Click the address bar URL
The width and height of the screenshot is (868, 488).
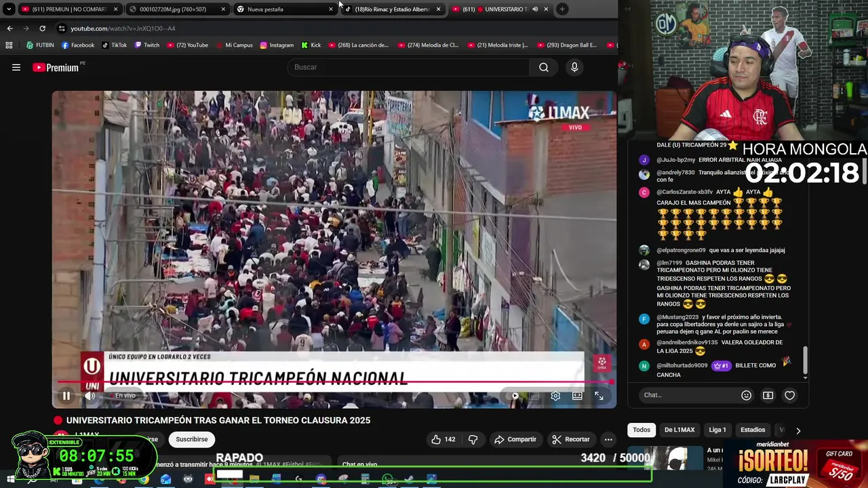coord(123,28)
